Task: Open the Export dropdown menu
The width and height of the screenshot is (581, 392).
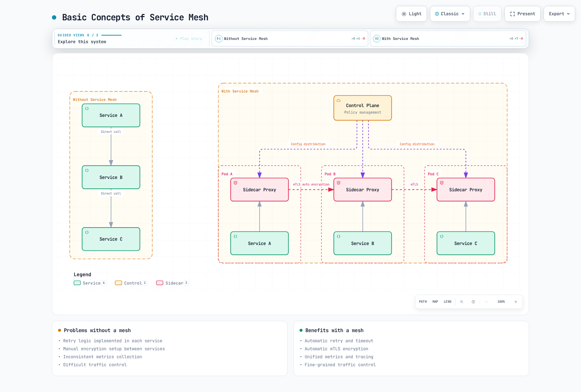Action: pos(559,14)
